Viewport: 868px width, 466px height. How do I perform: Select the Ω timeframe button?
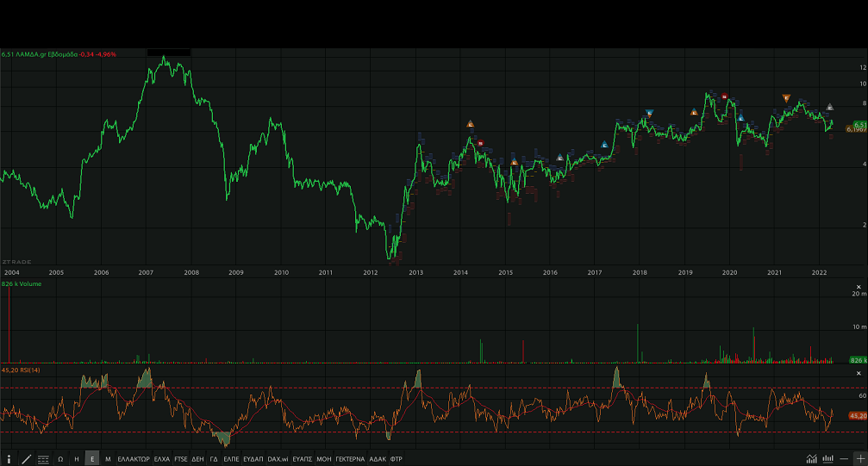[60, 459]
